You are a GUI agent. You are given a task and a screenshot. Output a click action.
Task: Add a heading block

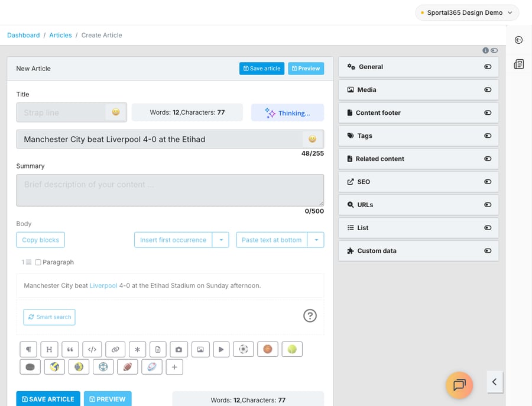pos(49,349)
